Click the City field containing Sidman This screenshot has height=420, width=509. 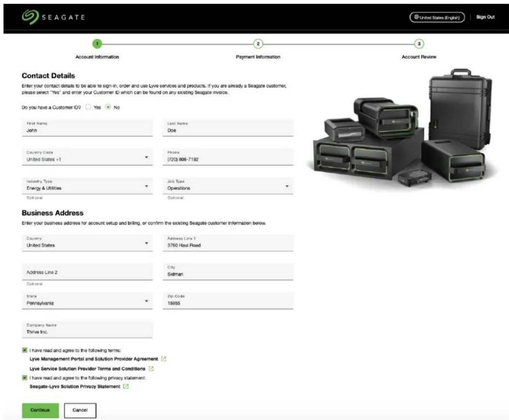coord(228,272)
